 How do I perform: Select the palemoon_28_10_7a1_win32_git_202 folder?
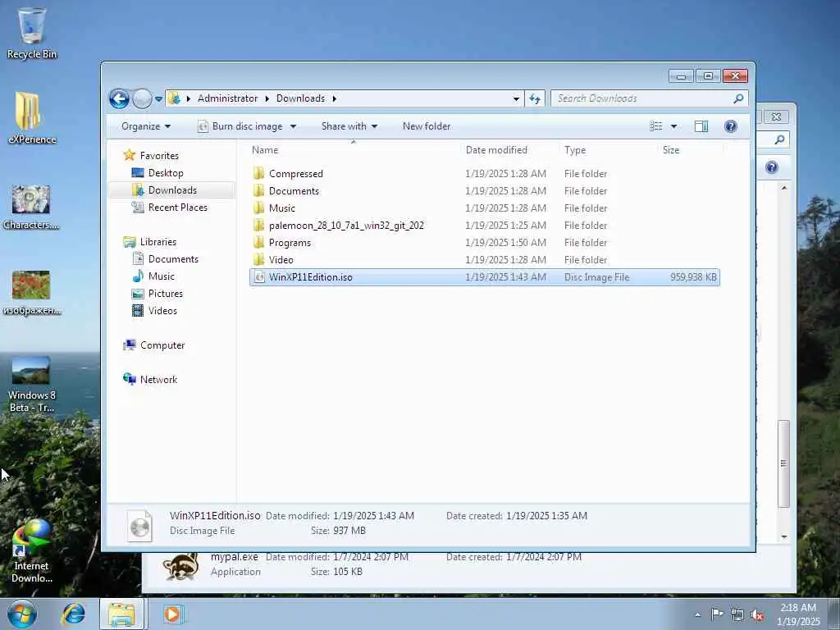point(346,226)
